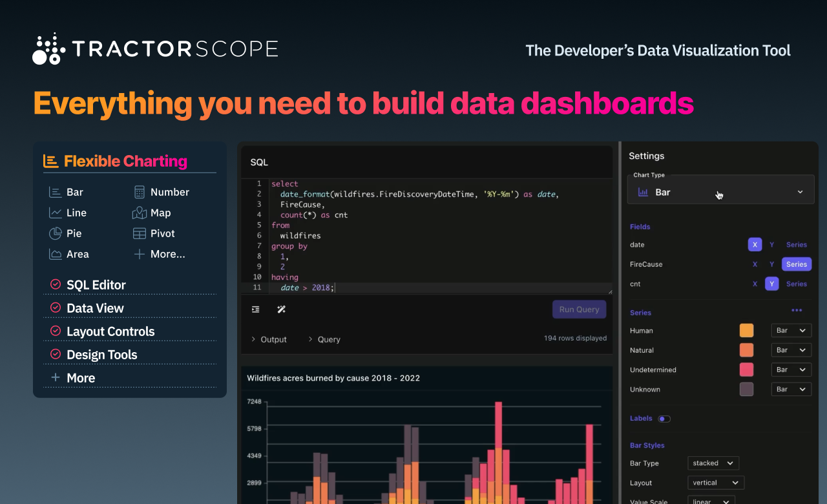Pick the Area chart icon
Viewport: 827px width, 504px height.
pos(55,254)
